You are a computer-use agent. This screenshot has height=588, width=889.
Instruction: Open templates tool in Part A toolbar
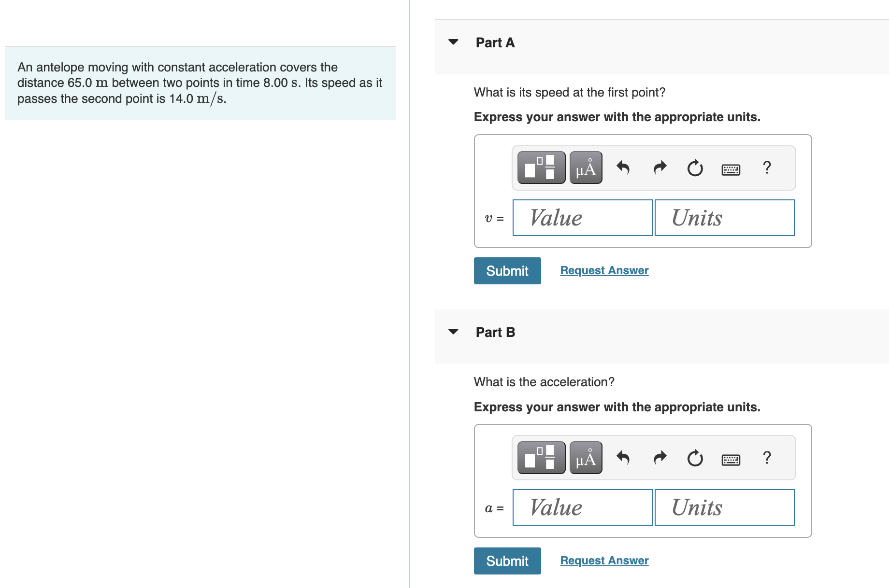click(x=541, y=168)
